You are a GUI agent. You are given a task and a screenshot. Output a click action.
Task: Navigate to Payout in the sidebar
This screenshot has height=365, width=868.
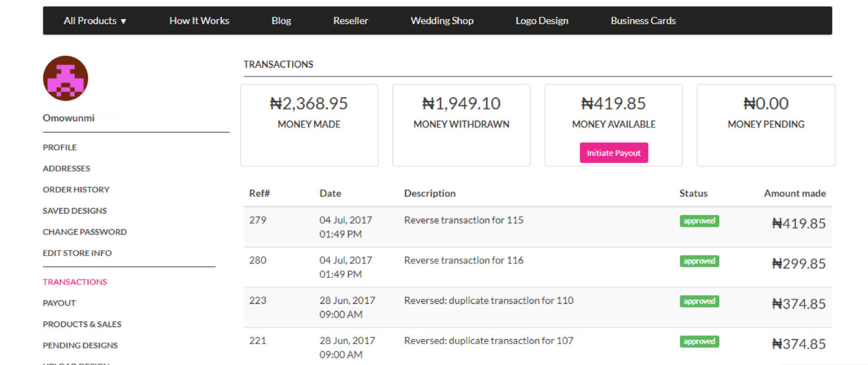pyautogui.click(x=59, y=303)
